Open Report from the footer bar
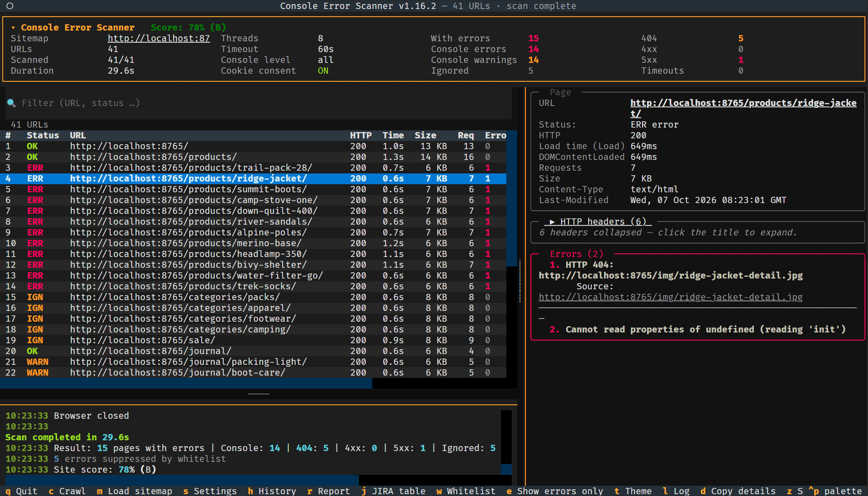 click(328, 491)
